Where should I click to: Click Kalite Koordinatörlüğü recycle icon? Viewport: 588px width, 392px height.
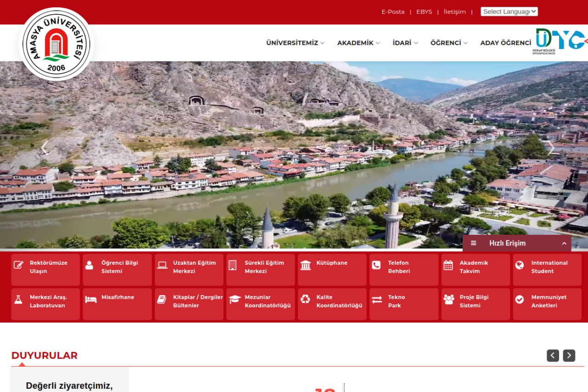click(x=305, y=299)
